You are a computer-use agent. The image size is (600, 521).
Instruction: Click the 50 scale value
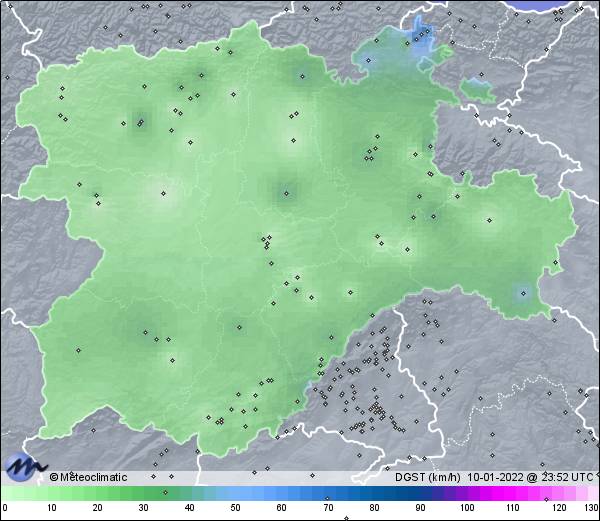(235, 508)
